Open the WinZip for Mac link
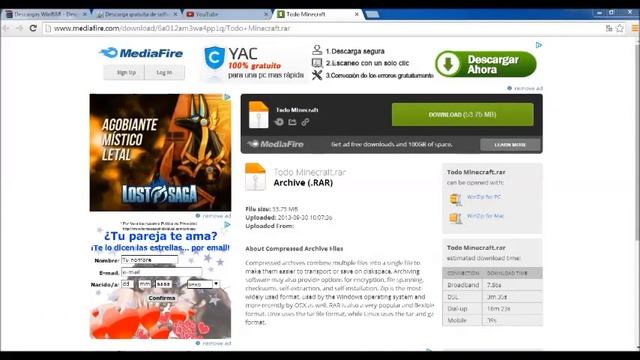This screenshot has width=640, height=360. point(485,216)
